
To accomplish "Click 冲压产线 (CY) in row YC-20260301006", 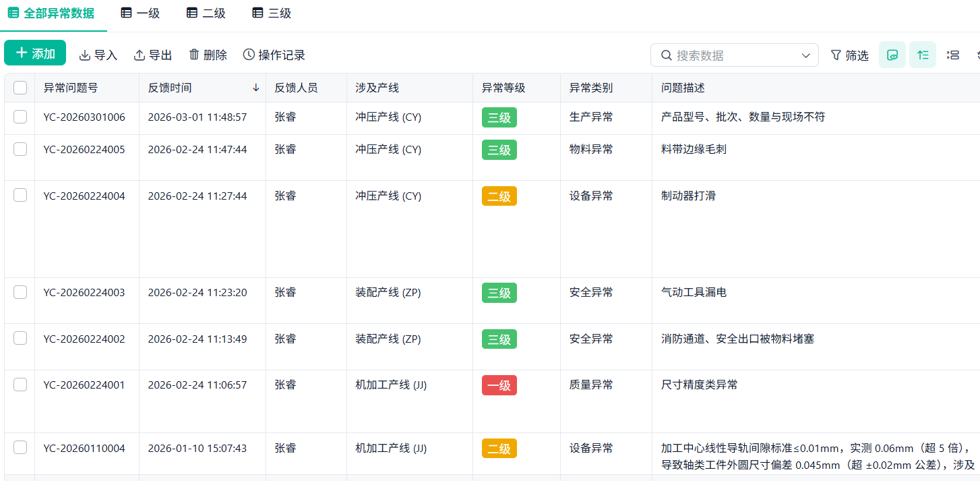I will [x=388, y=117].
